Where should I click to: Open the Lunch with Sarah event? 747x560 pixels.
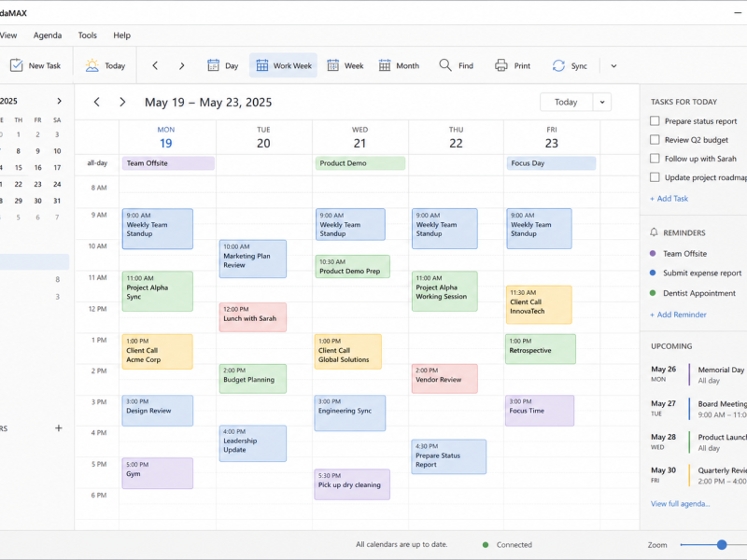click(x=253, y=317)
